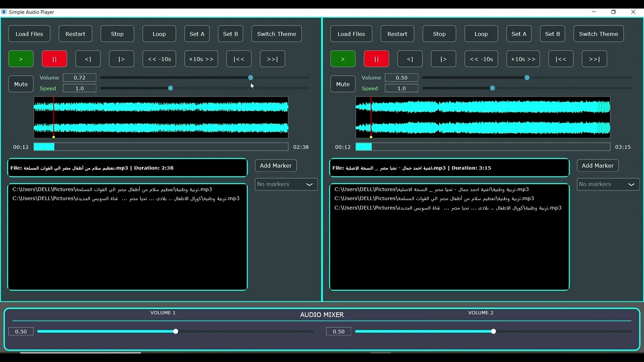Go to next track in right player
Image resolution: width=644 pixels, height=362 pixels.
594,59
